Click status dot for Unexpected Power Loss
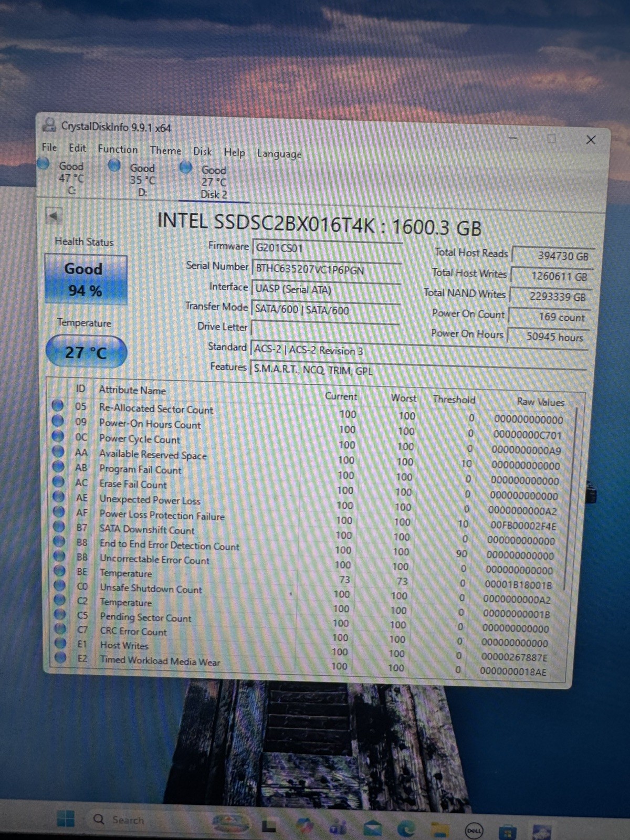Screen dimensions: 630x840 [x=59, y=497]
